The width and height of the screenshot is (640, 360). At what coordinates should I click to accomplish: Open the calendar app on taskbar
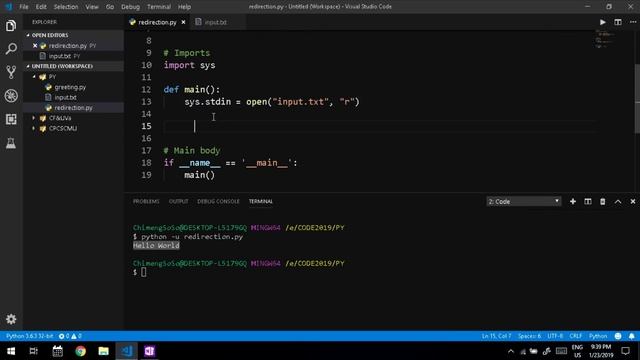[x=58, y=351]
